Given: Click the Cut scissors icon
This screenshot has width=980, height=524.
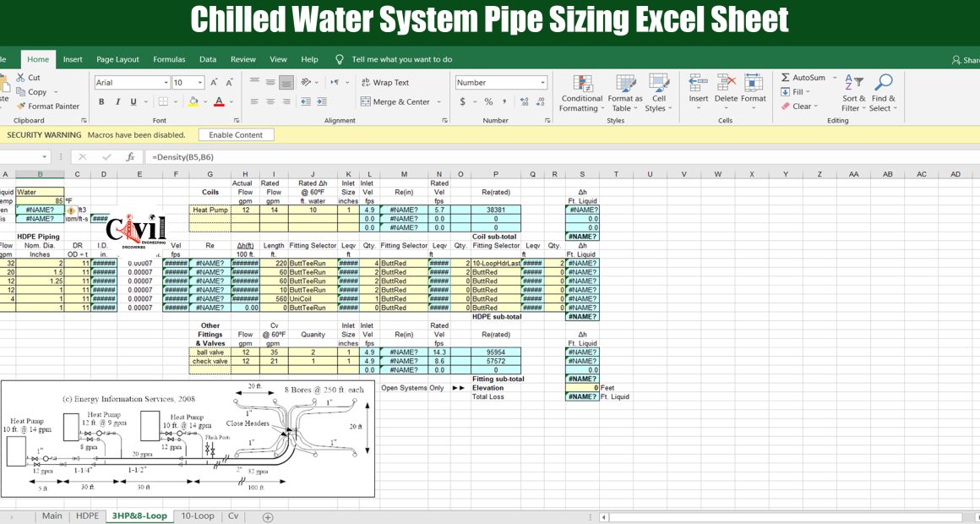Looking at the screenshot, I should pos(20,78).
